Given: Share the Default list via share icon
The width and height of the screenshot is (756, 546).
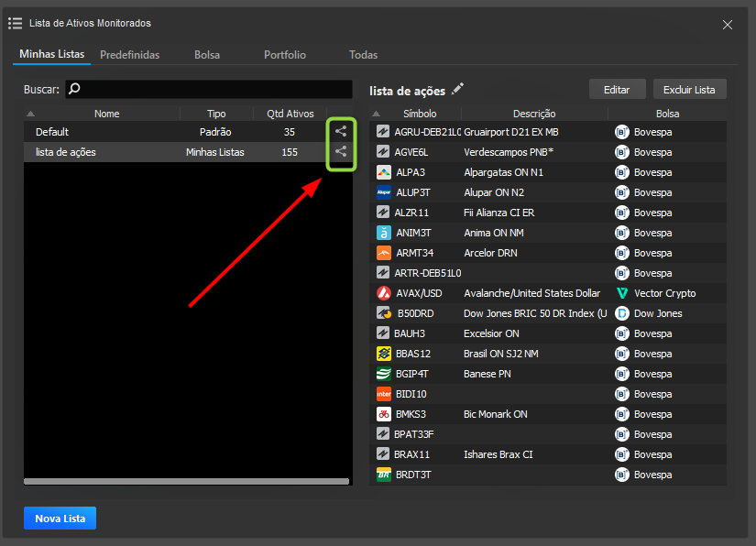Looking at the screenshot, I should coord(341,131).
